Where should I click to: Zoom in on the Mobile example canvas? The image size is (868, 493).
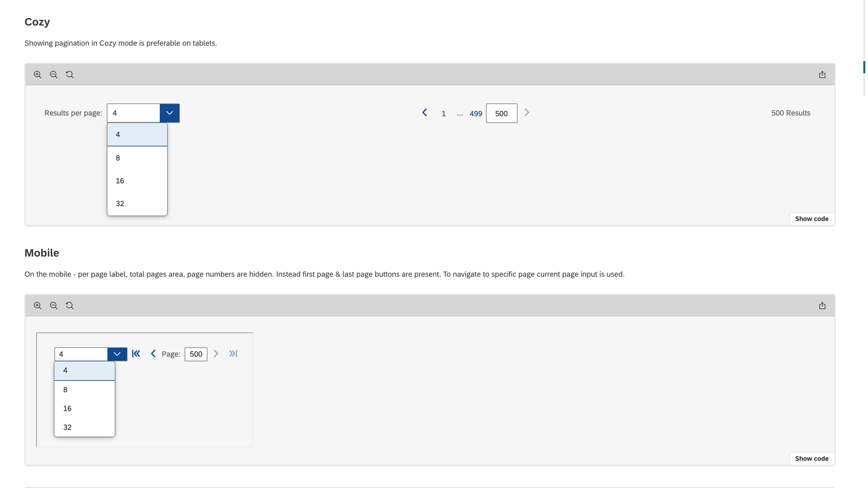tap(38, 306)
